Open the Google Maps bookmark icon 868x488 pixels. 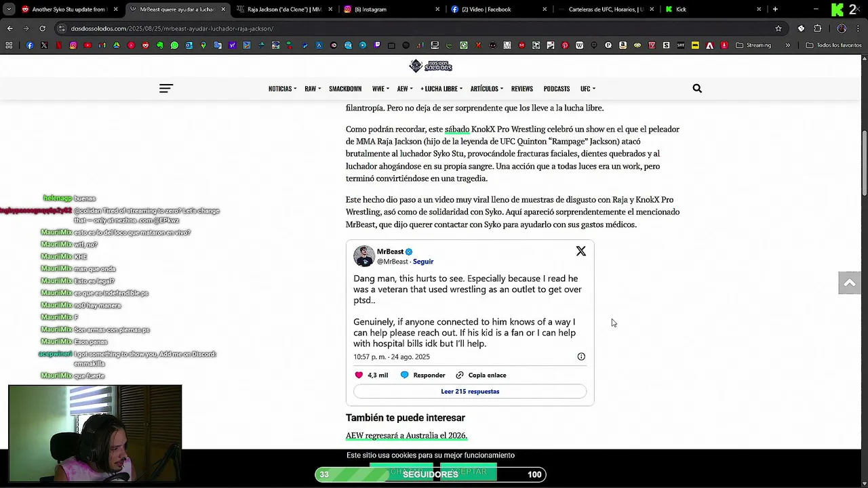click(x=203, y=45)
